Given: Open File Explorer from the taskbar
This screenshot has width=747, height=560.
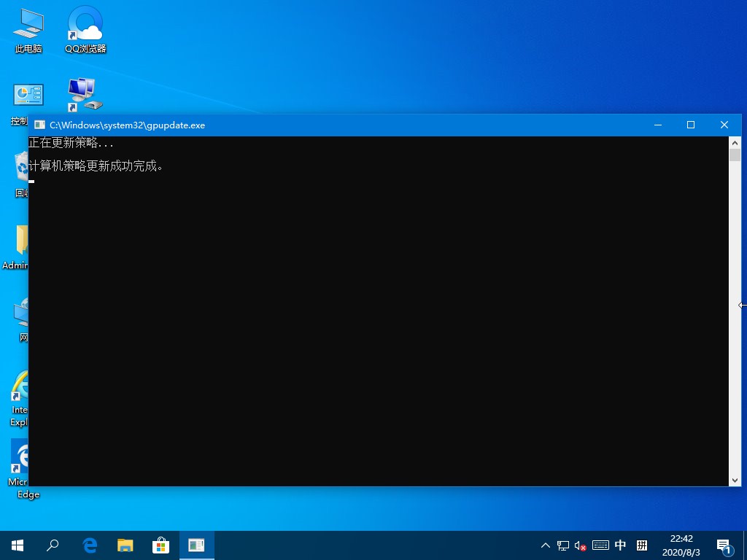Looking at the screenshot, I should (125, 545).
